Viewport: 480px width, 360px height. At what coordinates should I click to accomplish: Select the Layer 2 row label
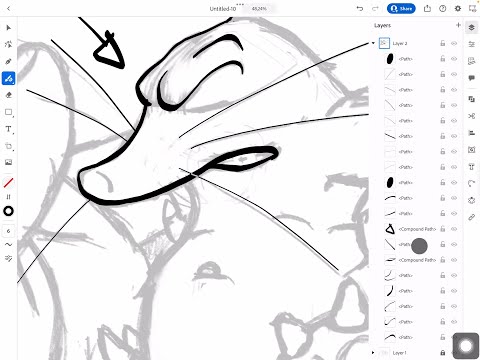[x=400, y=43]
